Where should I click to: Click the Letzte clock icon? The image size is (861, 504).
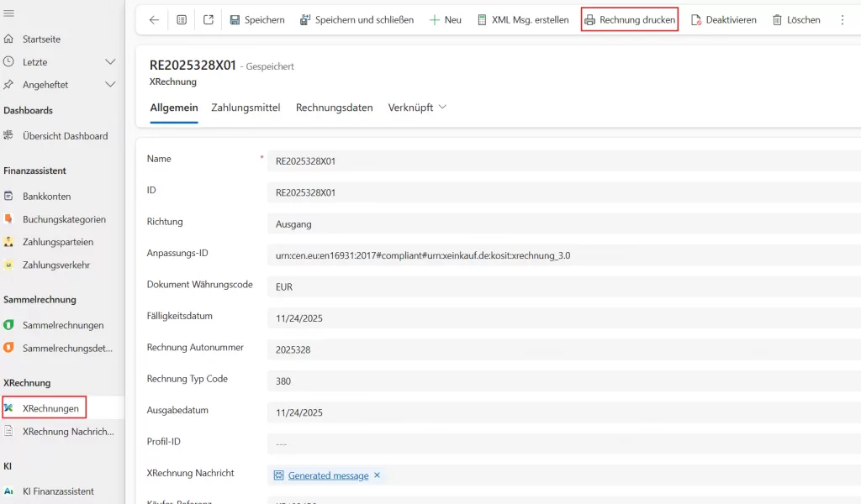[8, 62]
